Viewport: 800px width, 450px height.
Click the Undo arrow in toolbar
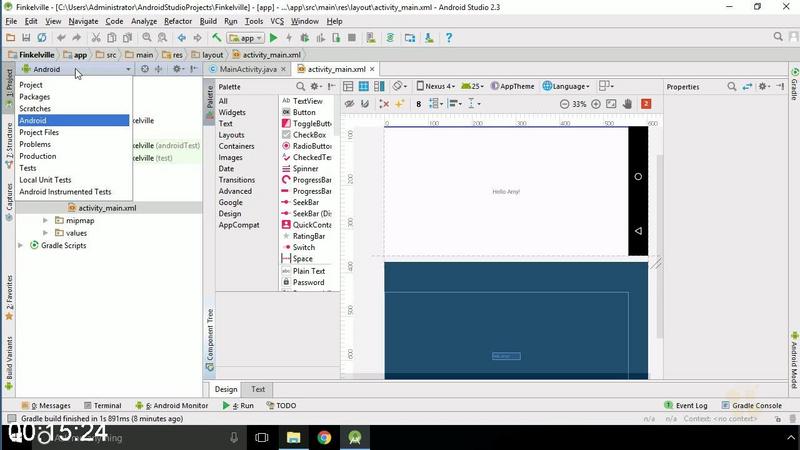pos(61,38)
